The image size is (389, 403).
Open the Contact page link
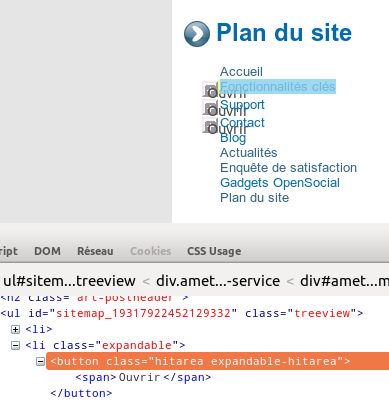coord(242,123)
